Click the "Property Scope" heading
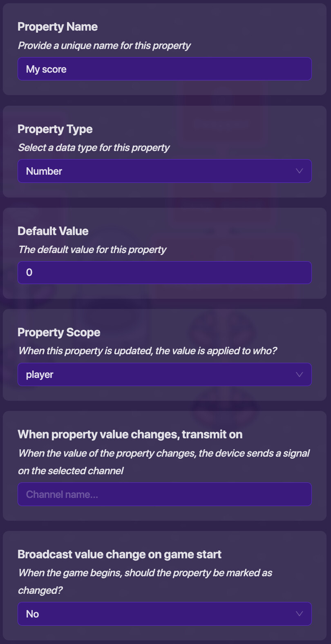The image size is (331, 644). (59, 333)
